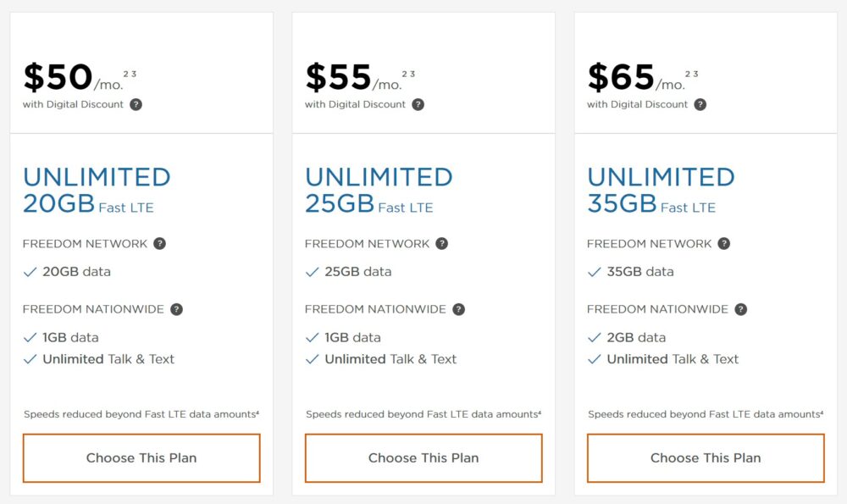The width and height of the screenshot is (847, 504).
Task: Open the UNLIMITED 35GB Fast LTE plan heading
Action: [x=661, y=188]
